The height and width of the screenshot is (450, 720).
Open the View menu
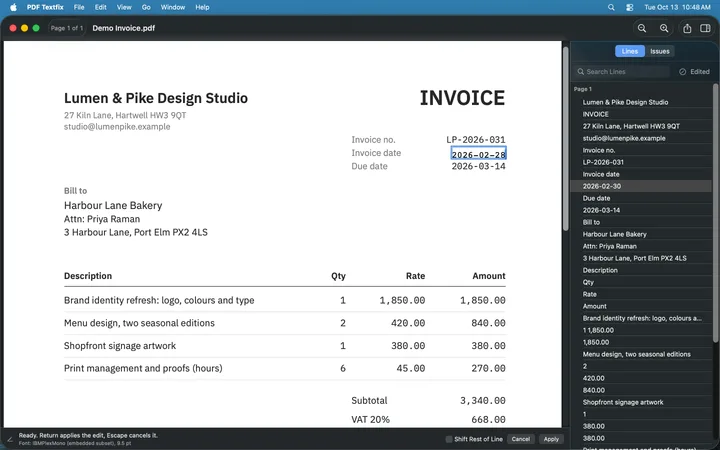pos(124,7)
